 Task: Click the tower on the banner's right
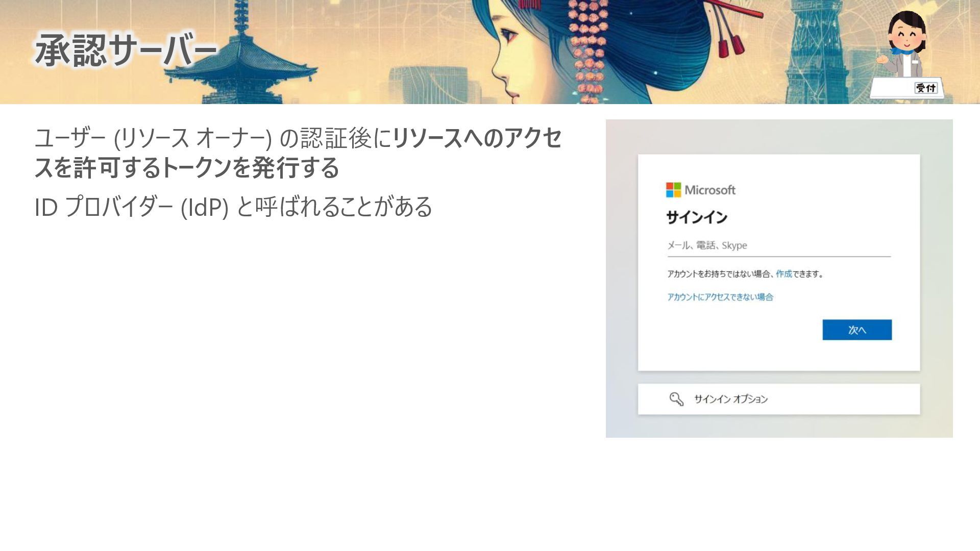click(x=817, y=51)
